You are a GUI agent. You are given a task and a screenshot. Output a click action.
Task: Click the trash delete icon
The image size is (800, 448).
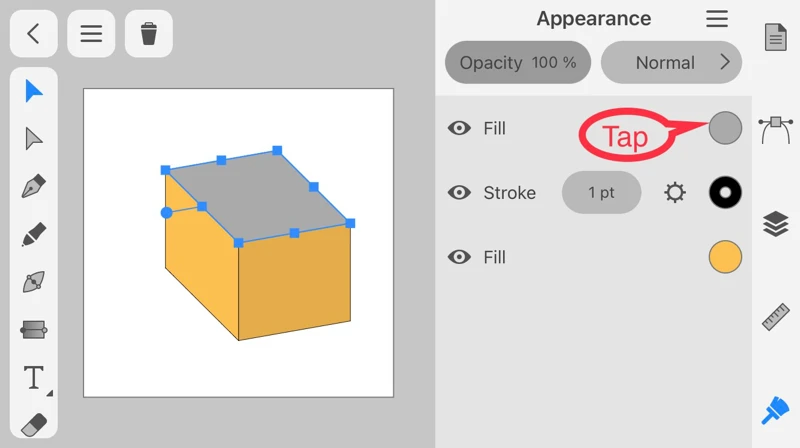coord(149,34)
